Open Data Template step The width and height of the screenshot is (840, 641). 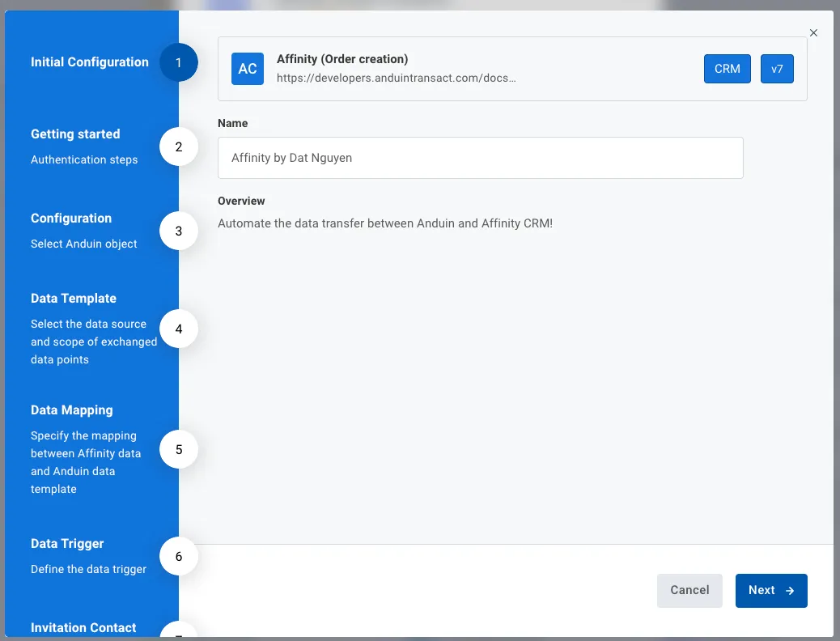74,298
